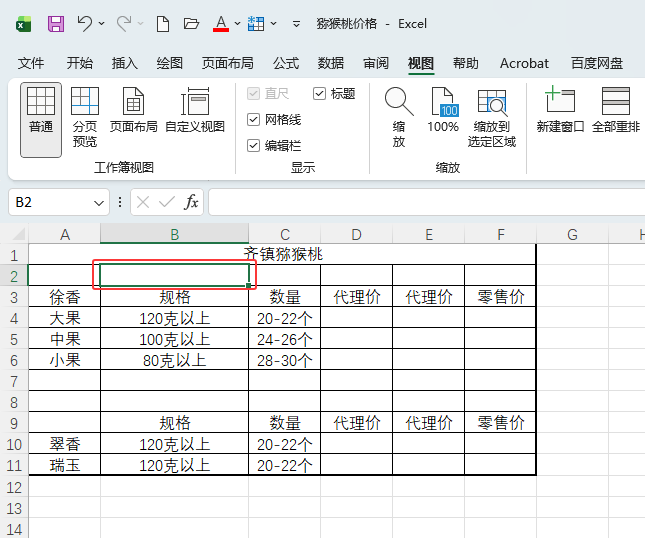
Task: Click the Save icon in quick access toolbar
Action: [56, 24]
